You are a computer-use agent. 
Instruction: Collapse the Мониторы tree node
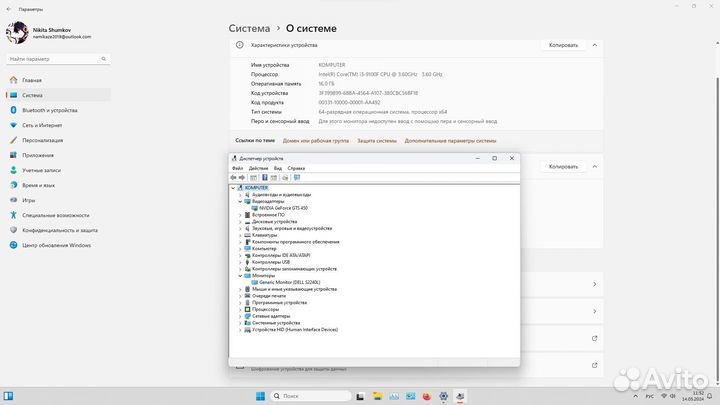click(x=240, y=275)
